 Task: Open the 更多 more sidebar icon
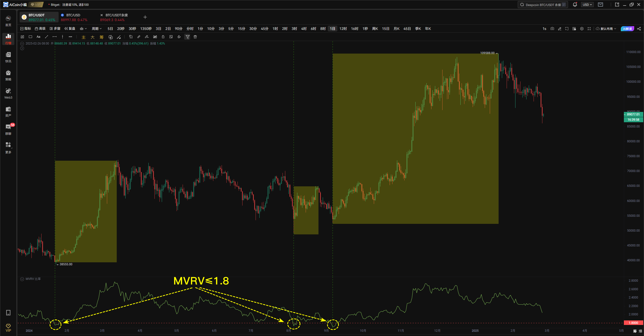pos(8,148)
